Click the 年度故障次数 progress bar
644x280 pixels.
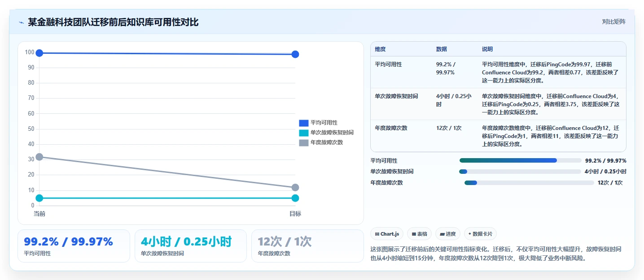530,183
